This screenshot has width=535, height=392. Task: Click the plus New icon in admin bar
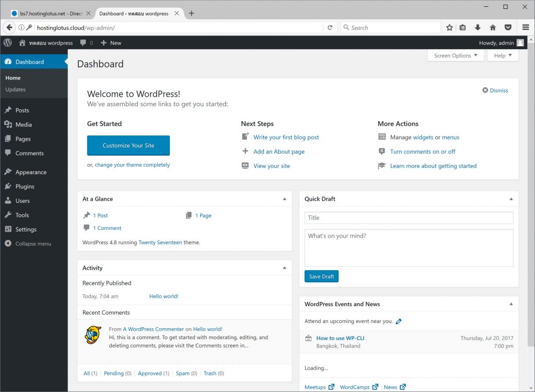[104, 43]
